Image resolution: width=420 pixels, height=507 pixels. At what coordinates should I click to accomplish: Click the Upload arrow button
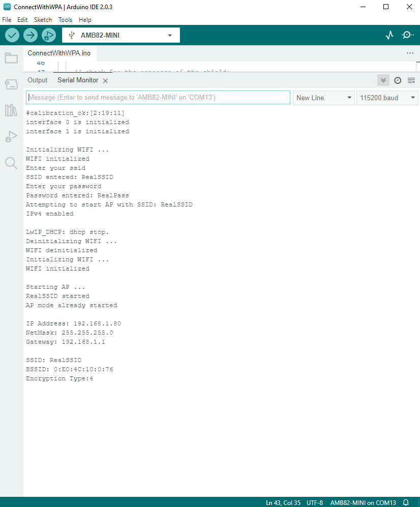pyautogui.click(x=31, y=35)
